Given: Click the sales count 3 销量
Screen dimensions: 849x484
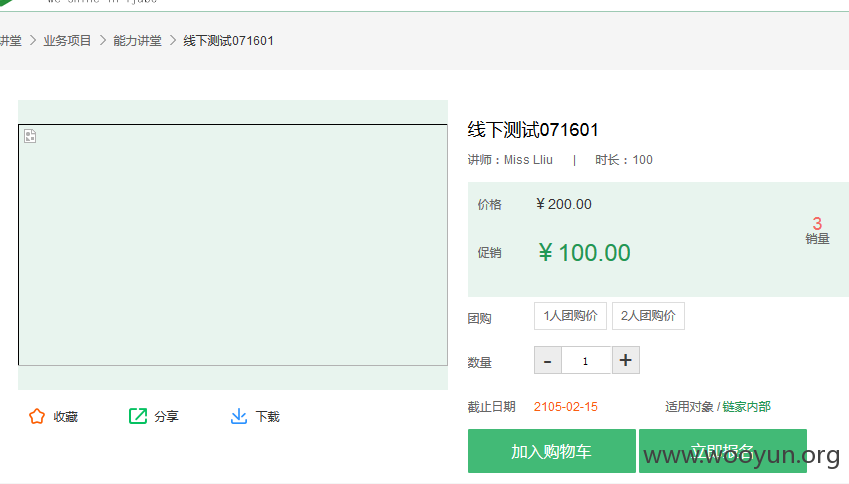Looking at the screenshot, I should click(817, 230).
